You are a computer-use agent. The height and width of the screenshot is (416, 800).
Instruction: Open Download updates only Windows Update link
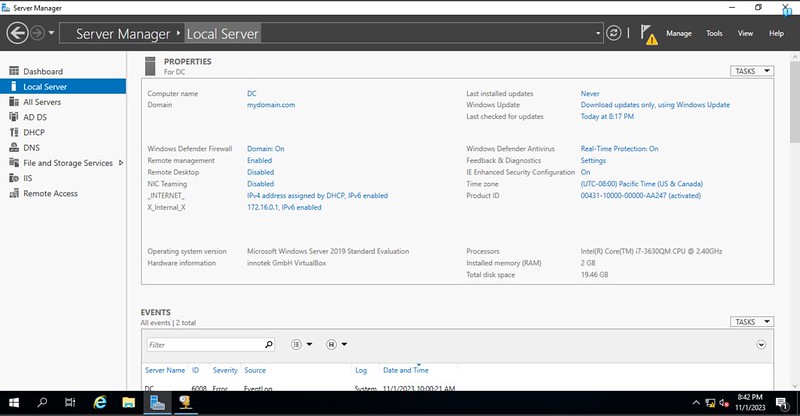(655, 105)
